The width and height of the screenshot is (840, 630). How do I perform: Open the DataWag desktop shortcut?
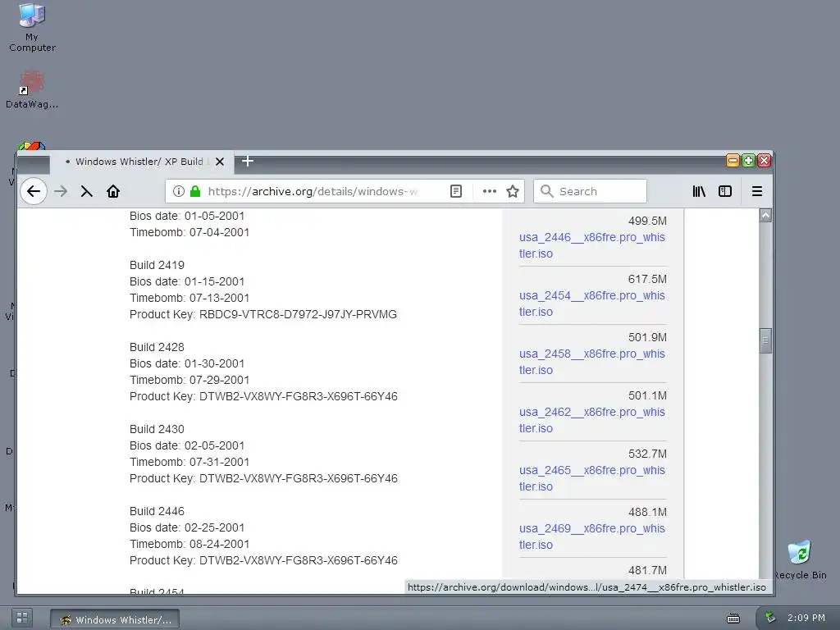coord(32,89)
